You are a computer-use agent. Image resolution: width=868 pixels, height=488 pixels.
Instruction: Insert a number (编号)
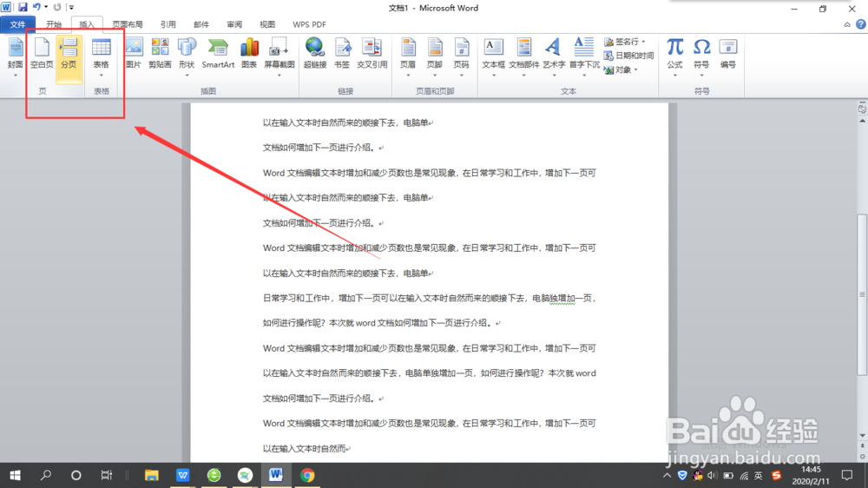coord(728,54)
